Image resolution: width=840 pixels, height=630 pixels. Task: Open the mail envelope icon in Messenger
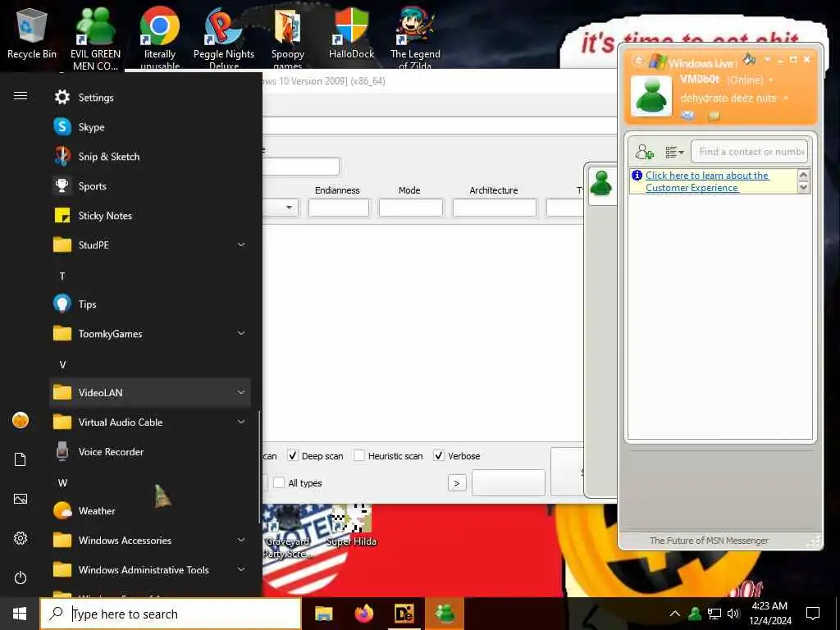[x=688, y=116]
